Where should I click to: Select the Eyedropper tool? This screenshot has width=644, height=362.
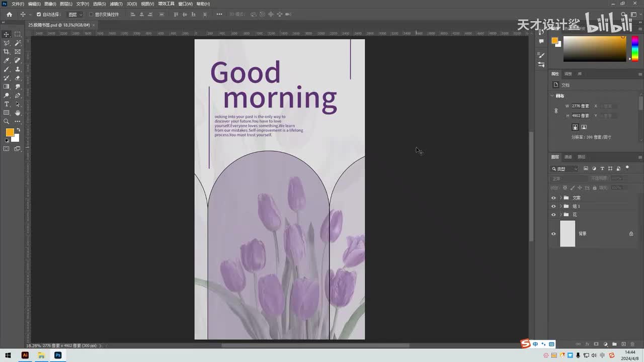[7, 60]
